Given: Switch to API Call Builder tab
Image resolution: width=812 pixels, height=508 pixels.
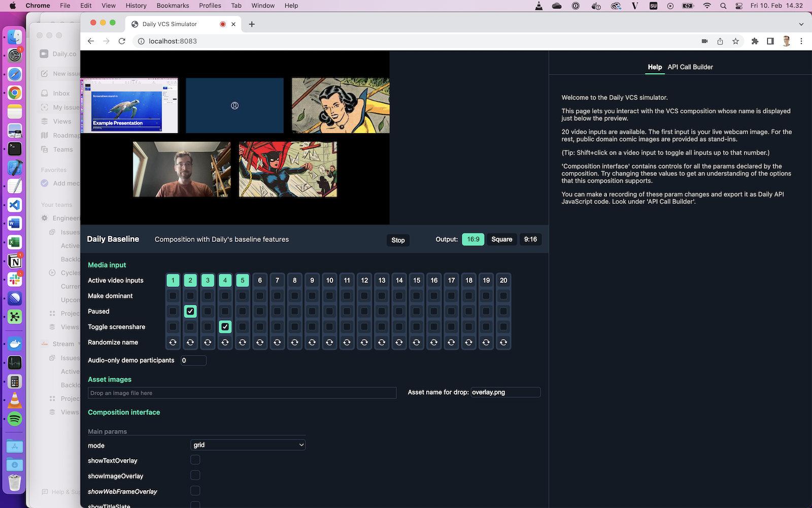Looking at the screenshot, I should 690,67.
